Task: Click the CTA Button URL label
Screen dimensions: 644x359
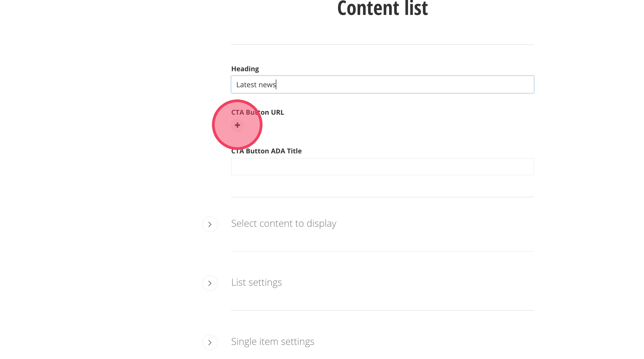Action: tap(257, 112)
